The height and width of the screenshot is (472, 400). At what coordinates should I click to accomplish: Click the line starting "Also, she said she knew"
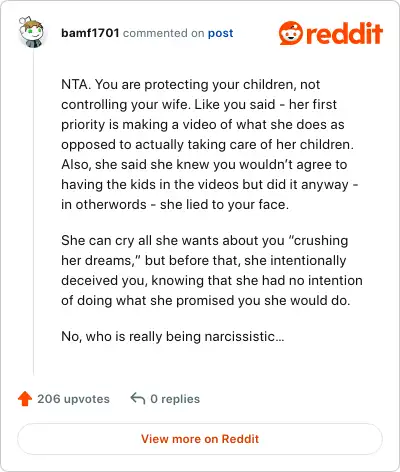pyautogui.click(x=204, y=165)
